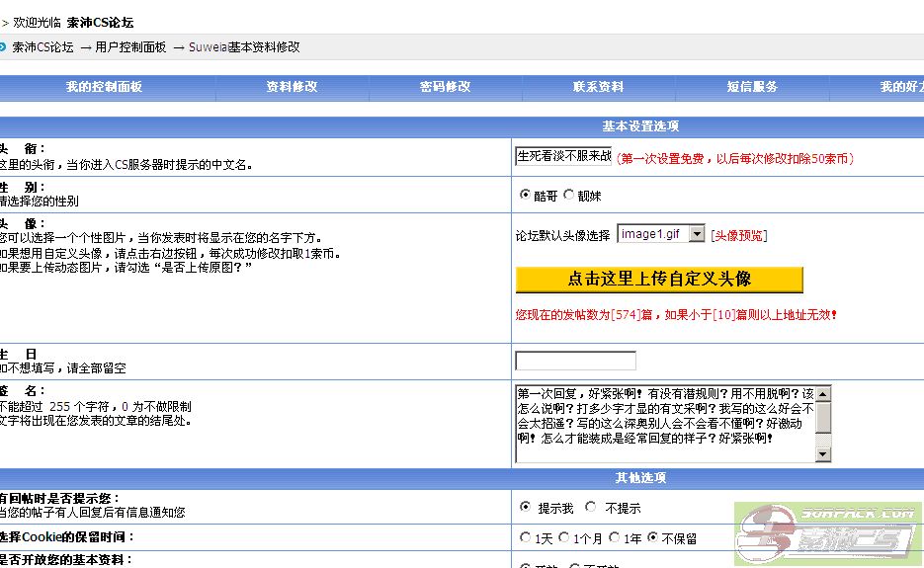924x568 pixels.
Task: Select the 靓妹 gender radio button
Action: pyautogui.click(x=569, y=195)
